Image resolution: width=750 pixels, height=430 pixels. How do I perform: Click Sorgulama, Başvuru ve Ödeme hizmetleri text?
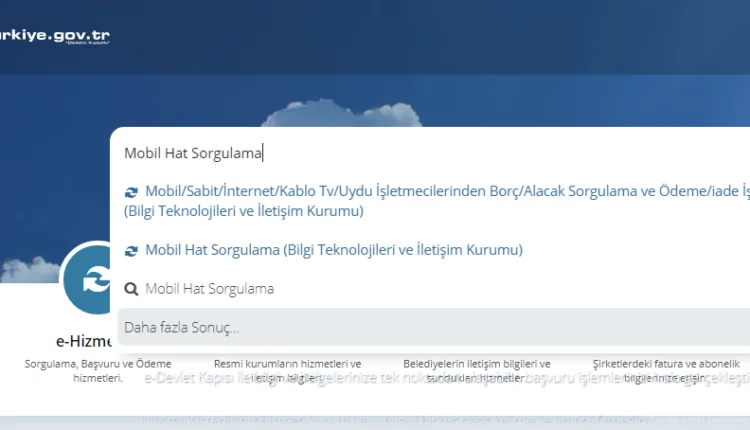coord(98,371)
